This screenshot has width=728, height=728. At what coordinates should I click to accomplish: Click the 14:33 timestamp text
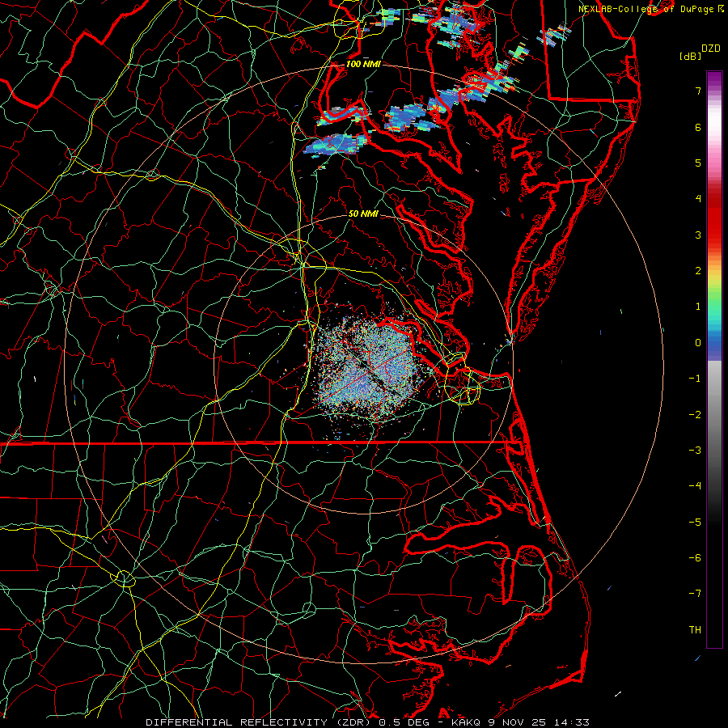click(x=573, y=722)
